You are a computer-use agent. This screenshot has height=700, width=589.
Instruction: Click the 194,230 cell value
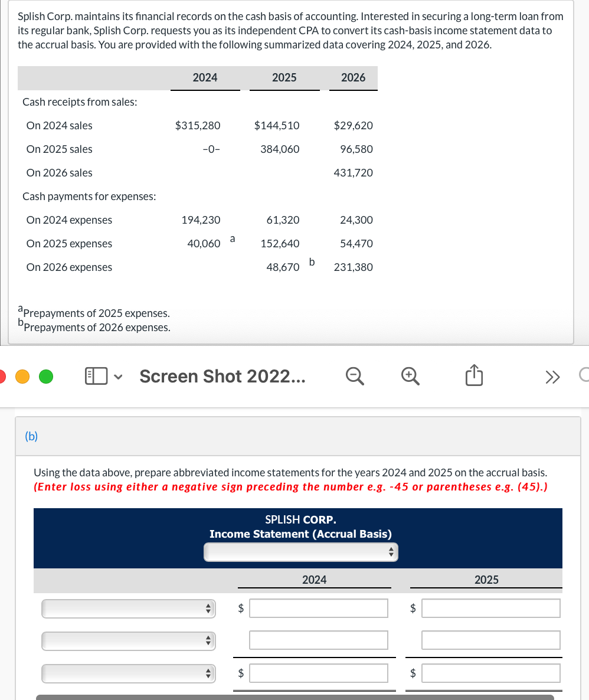tap(201, 220)
